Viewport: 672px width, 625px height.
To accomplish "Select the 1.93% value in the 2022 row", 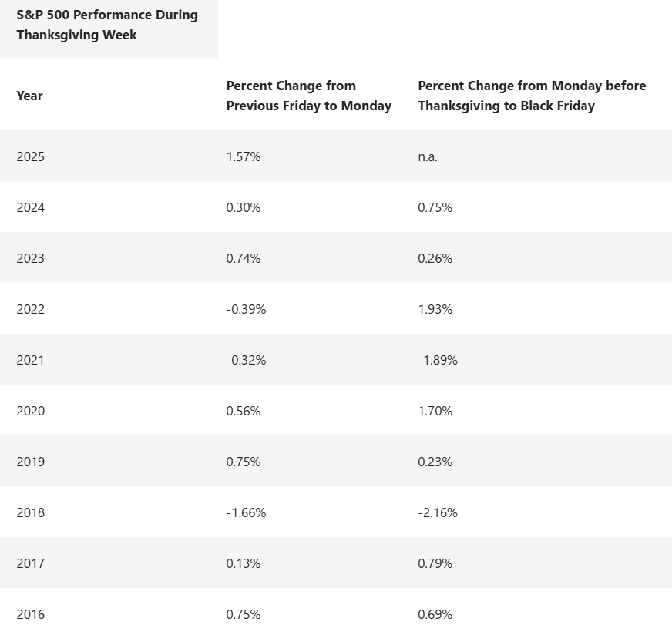I will click(435, 309).
